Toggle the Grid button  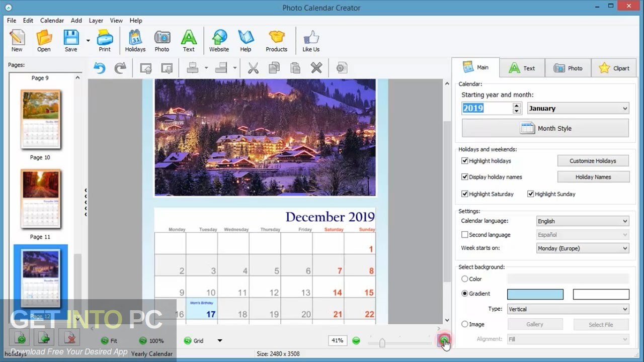click(x=194, y=341)
